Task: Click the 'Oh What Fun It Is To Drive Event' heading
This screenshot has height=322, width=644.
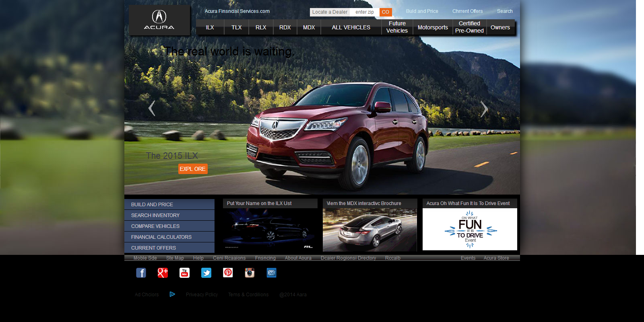Action: pyautogui.click(x=468, y=203)
